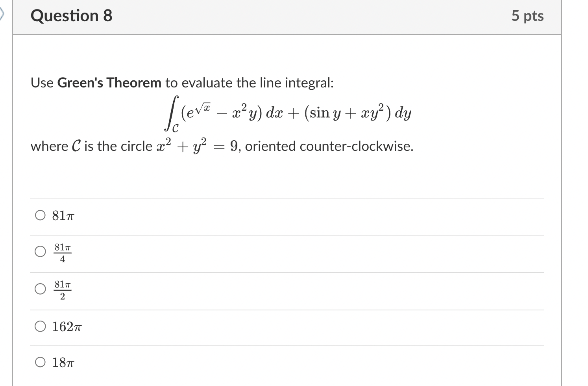Choose the 81π/4 answer choice
The image size is (588, 386).
click(40, 251)
